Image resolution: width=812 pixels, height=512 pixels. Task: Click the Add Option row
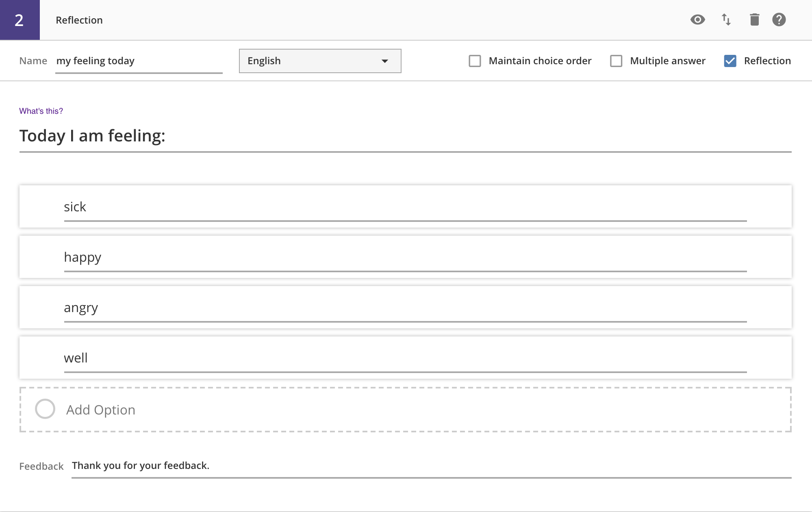point(405,410)
